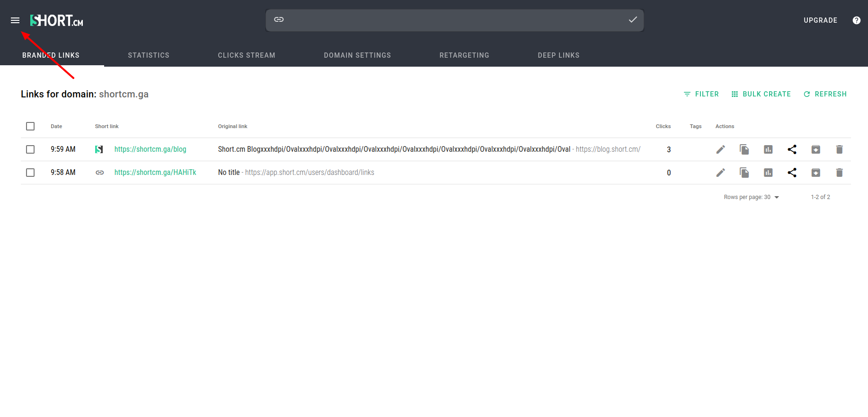Edit the shortcm.ga/blog link
Screen dimensions: 868x417
pos(721,149)
